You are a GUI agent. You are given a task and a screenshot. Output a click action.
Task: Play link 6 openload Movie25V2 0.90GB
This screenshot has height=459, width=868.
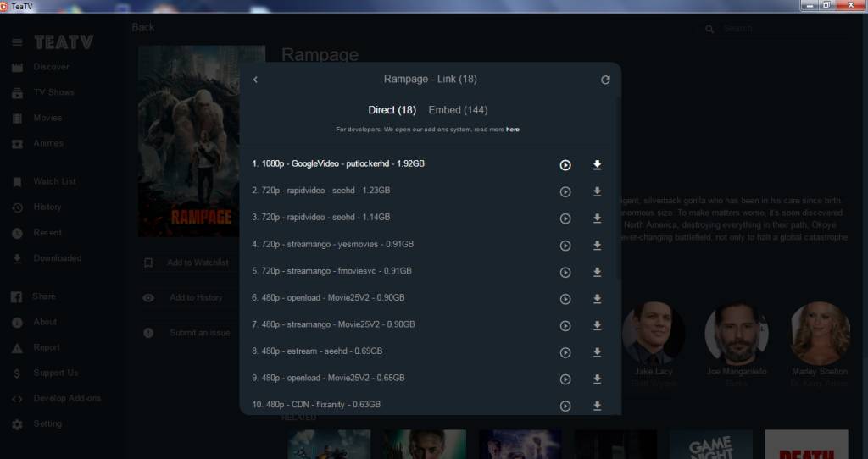point(565,299)
